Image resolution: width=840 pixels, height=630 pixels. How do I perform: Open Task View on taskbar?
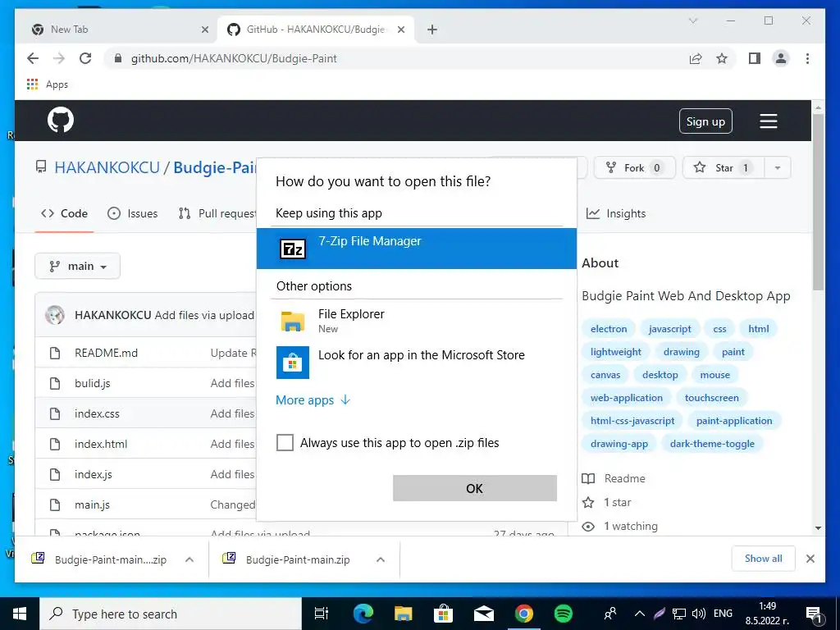tap(322, 614)
